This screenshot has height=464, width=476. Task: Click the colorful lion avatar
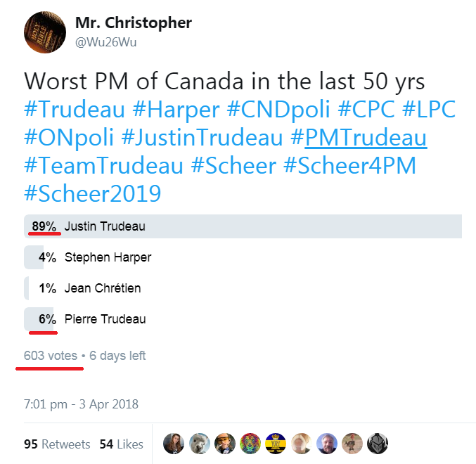tap(251, 444)
